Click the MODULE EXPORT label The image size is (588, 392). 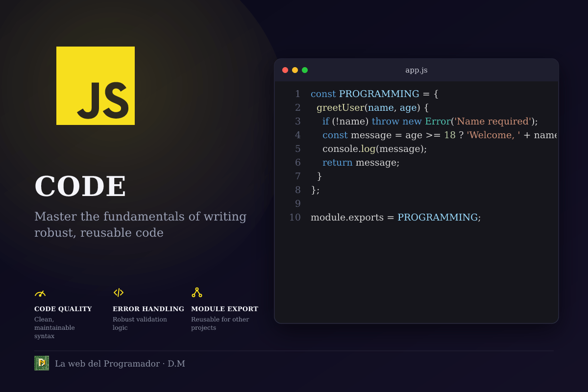pos(224,309)
